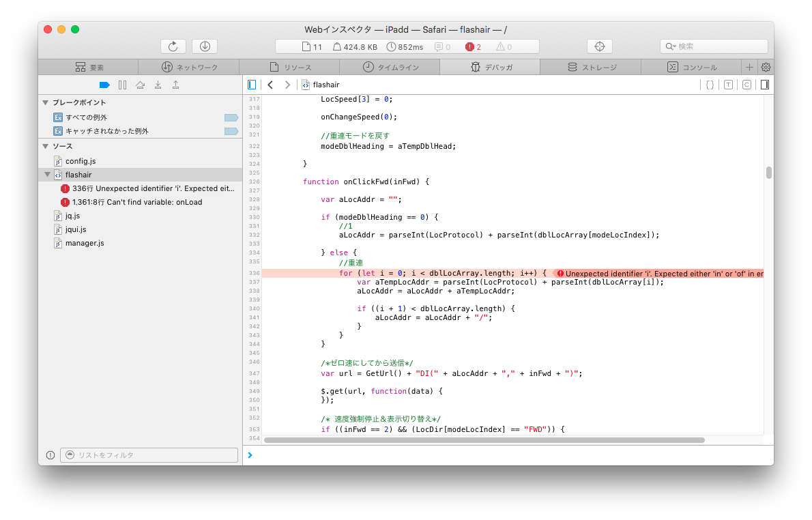Collapse the flashair tree item
The image size is (812, 520).
(48, 175)
